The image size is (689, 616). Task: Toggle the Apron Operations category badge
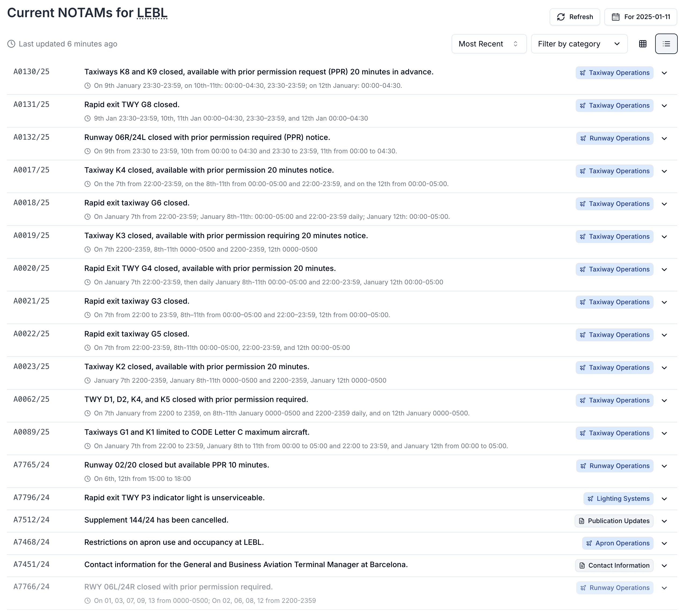point(617,543)
